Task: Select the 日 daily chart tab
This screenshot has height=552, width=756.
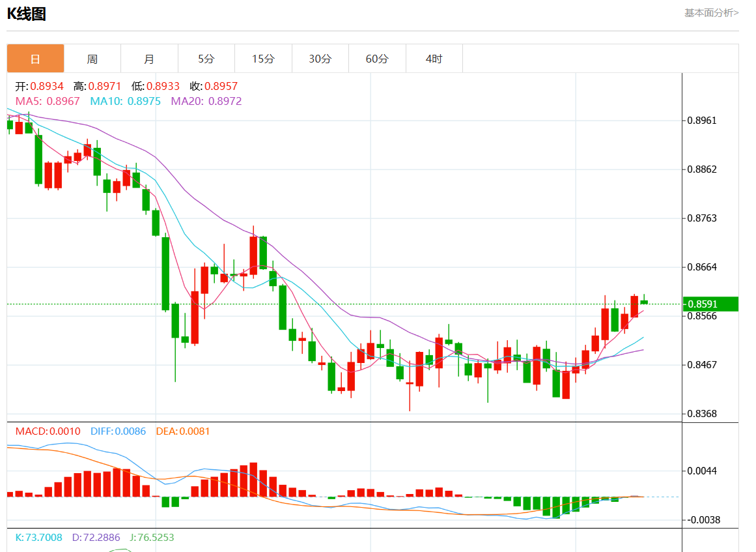Action: pyautogui.click(x=35, y=59)
